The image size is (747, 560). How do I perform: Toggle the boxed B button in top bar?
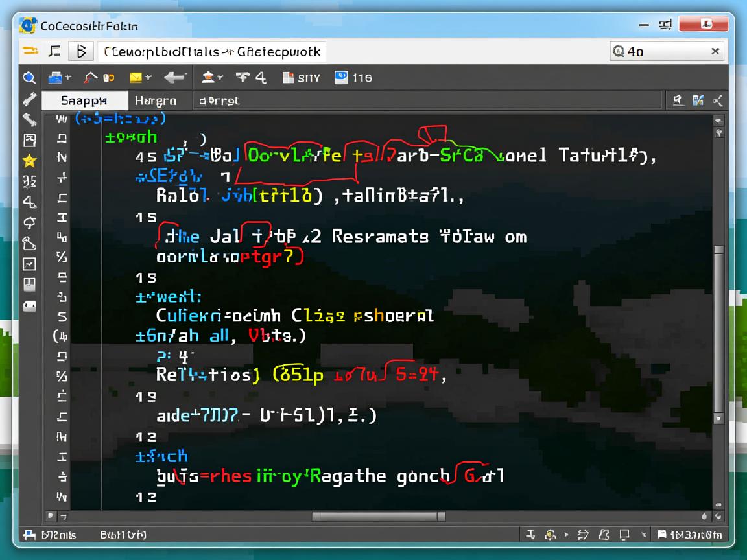pyautogui.click(x=81, y=51)
